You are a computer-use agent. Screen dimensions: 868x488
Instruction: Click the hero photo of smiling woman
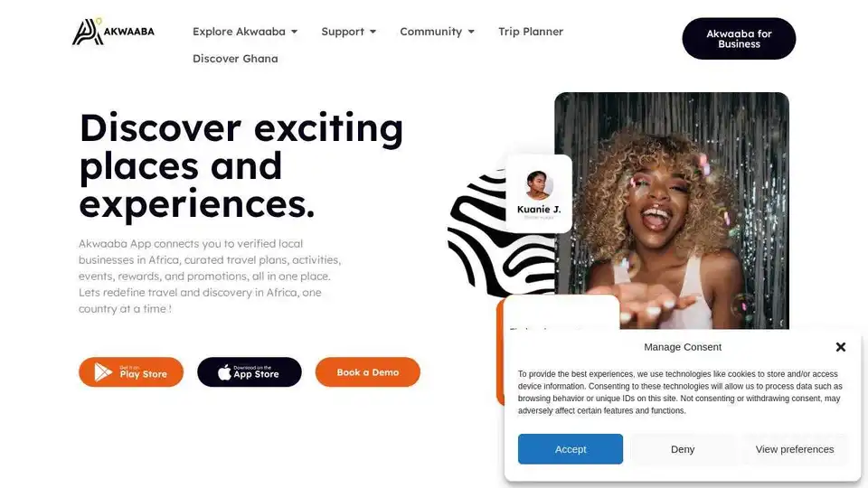pyautogui.click(x=672, y=211)
